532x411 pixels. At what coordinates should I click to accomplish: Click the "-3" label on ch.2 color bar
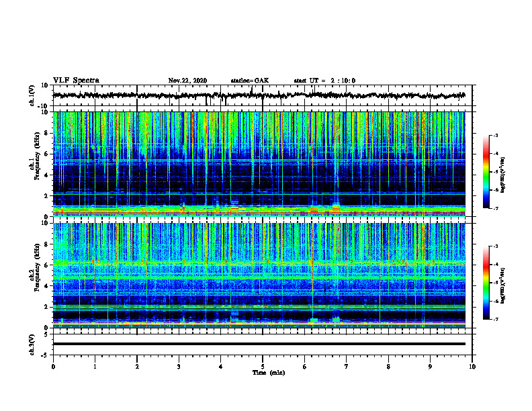tap(495, 246)
